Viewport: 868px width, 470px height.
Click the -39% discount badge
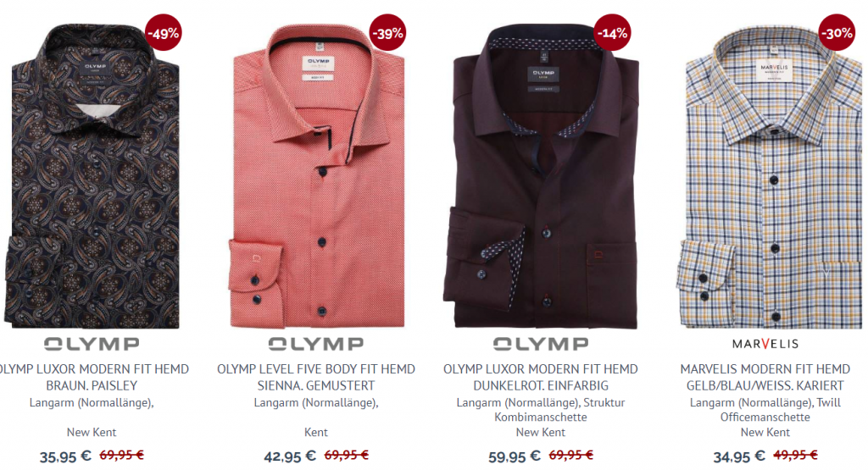pos(388,33)
